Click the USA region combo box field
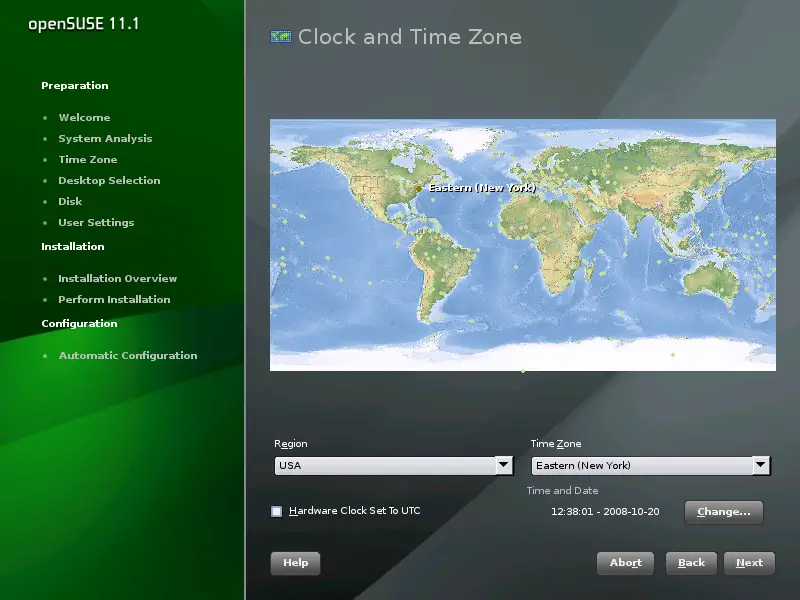Screen dimensions: 800x600 coord(384,465)
